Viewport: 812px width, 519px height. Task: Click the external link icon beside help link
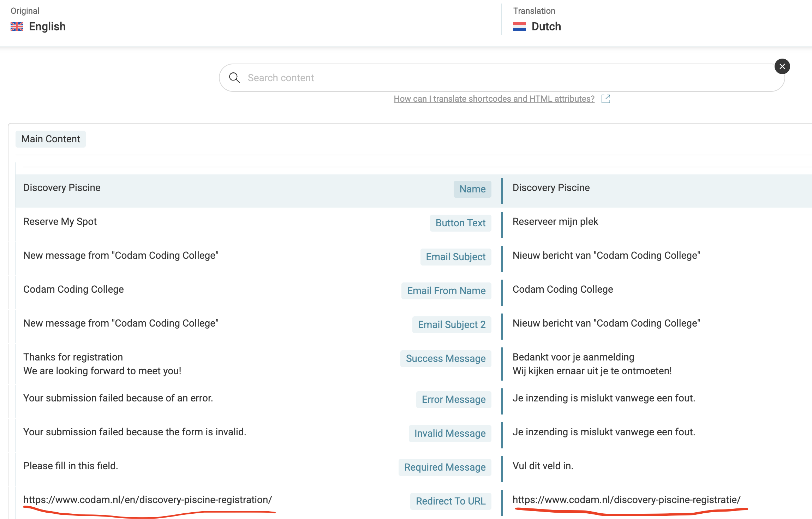[605, 99]
